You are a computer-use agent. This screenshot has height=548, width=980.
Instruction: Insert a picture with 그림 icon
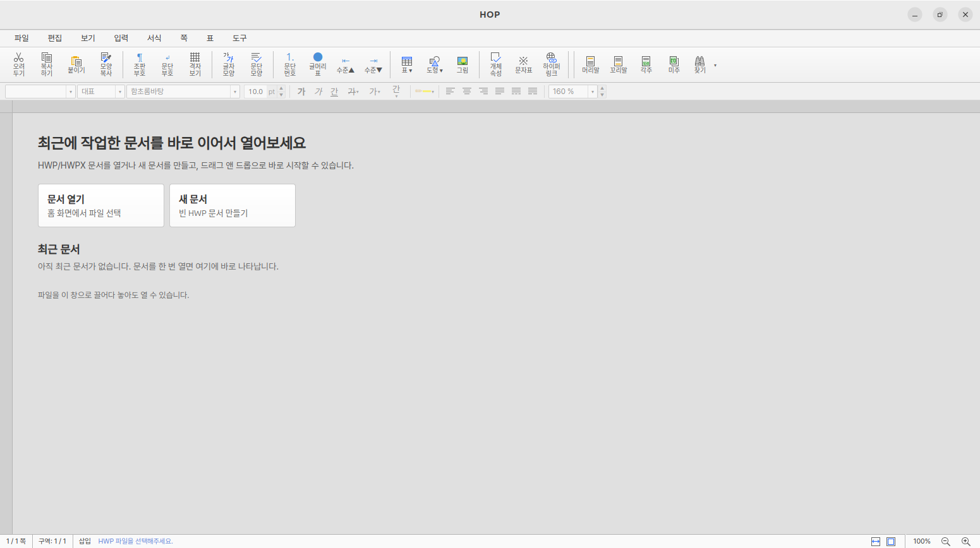coord(463,64)
